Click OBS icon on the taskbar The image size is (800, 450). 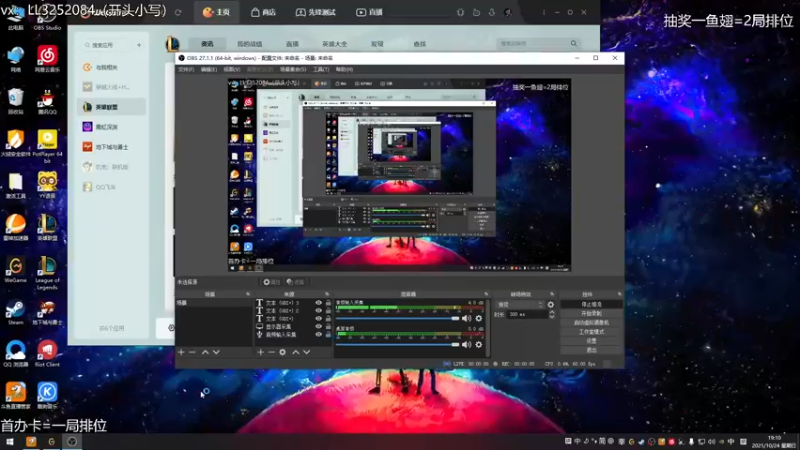tap(72, 441)
